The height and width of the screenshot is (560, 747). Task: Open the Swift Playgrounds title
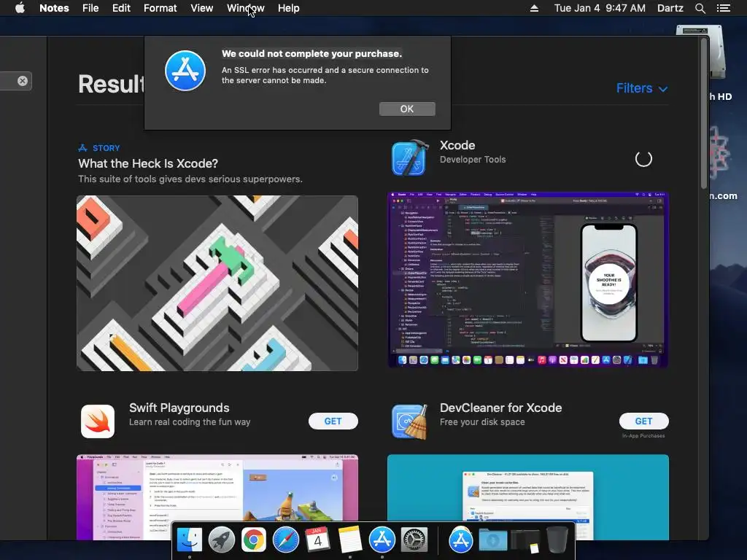point(179,408)
